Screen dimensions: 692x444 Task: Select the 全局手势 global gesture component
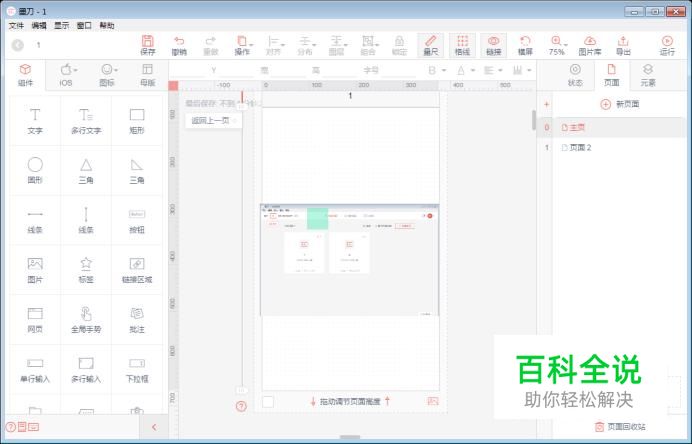(86, 320)
